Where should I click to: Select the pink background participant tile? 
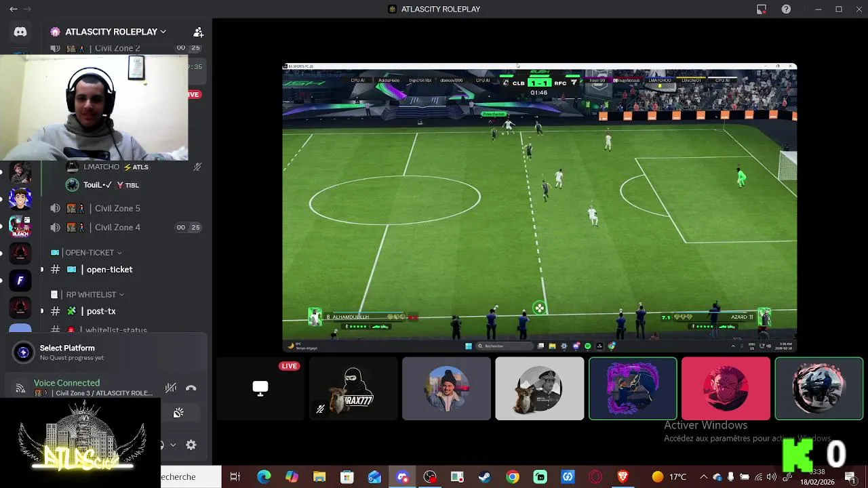726,388
